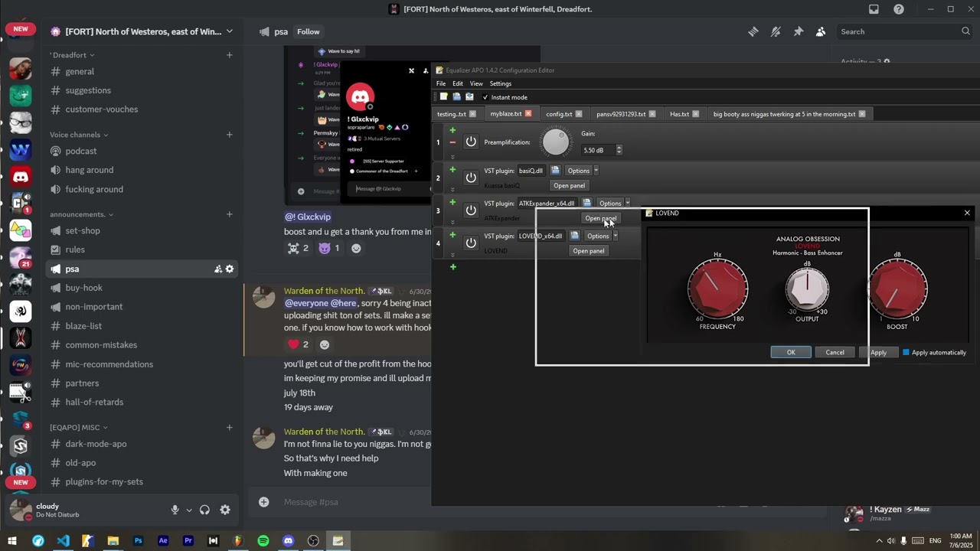Collapse the announcements. category
Image resolution: width=980 pixels, height=551 pixels.
pyautogui.click(x=81, y=214)
